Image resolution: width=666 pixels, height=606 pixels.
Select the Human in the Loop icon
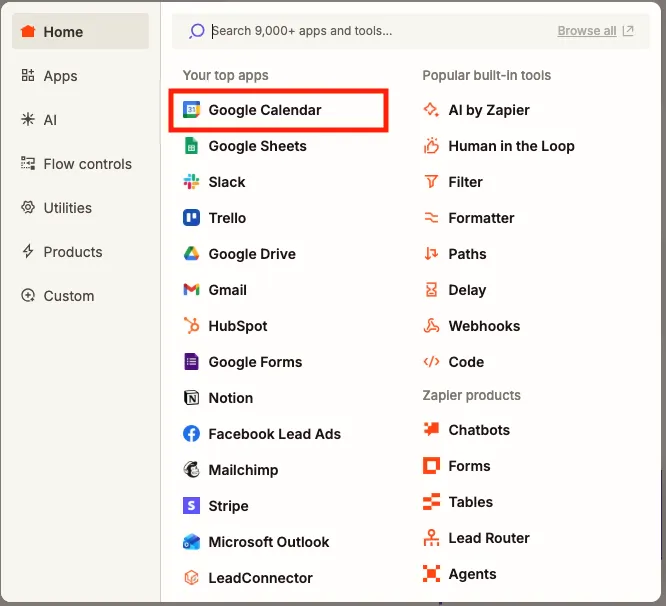click(x=431, y=146)
